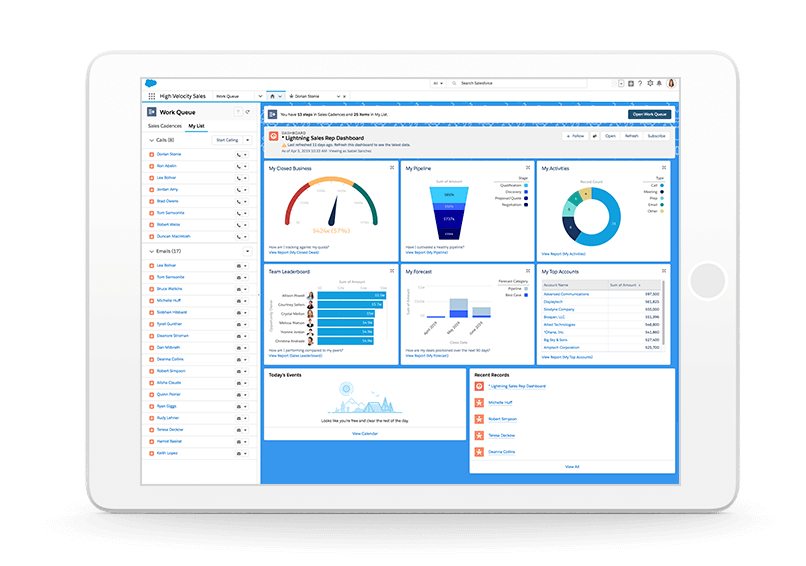Select the My List tab
This screenshot has height=566, width=806.
[x=196, y=126]
